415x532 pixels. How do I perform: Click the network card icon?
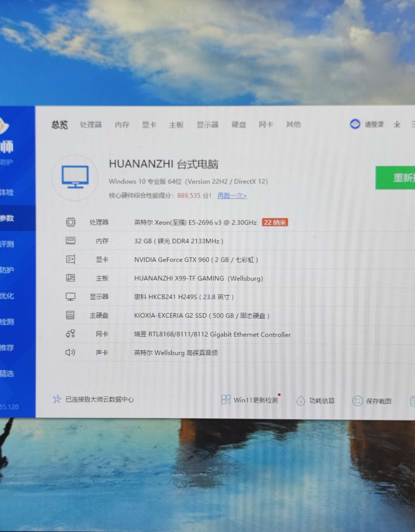(70, 334)
